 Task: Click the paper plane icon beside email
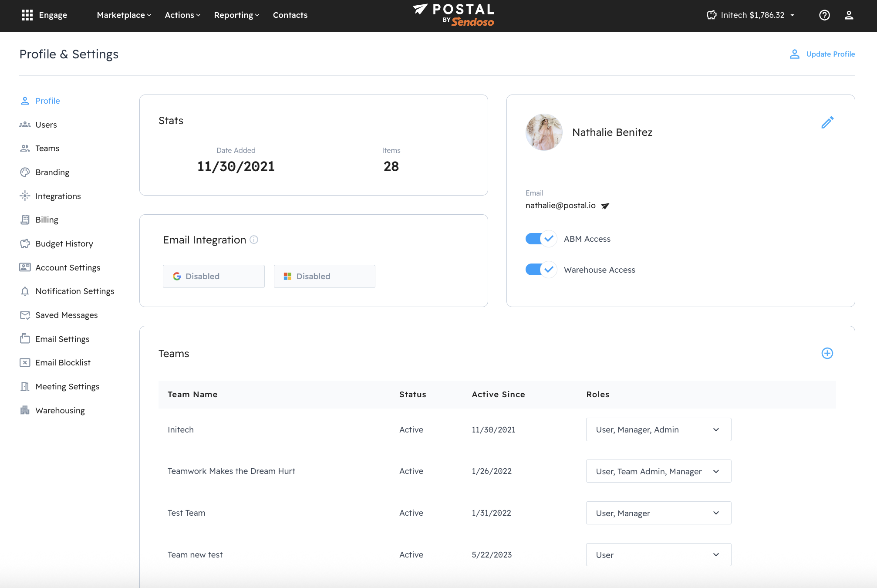point(605,206)
